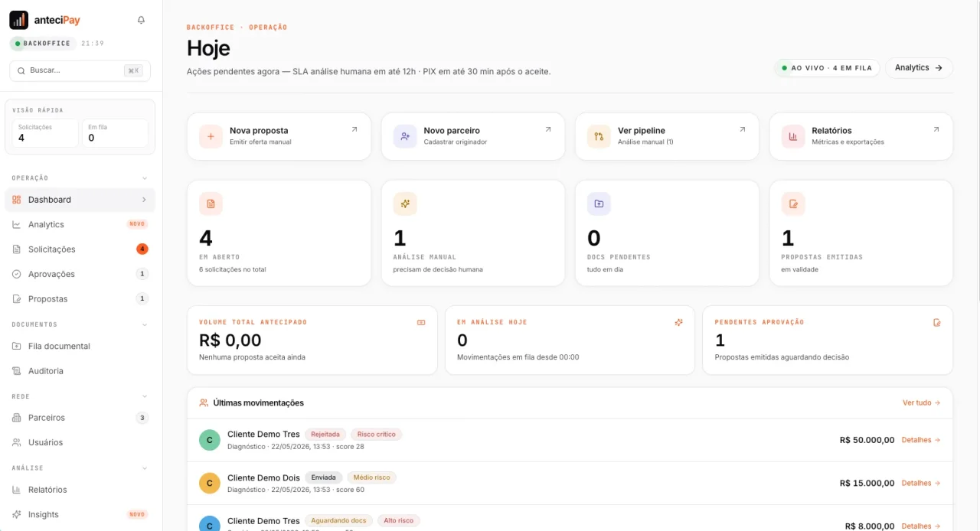Viewport: 980px width, 531px height.
Task: Click Em aberto document icon
Action: pos(211,204)
